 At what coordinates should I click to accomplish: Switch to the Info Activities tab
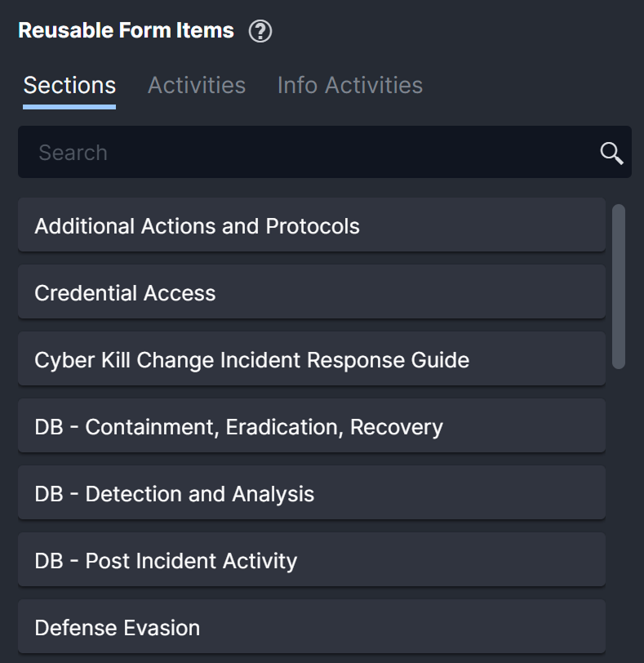coord(349,85)
